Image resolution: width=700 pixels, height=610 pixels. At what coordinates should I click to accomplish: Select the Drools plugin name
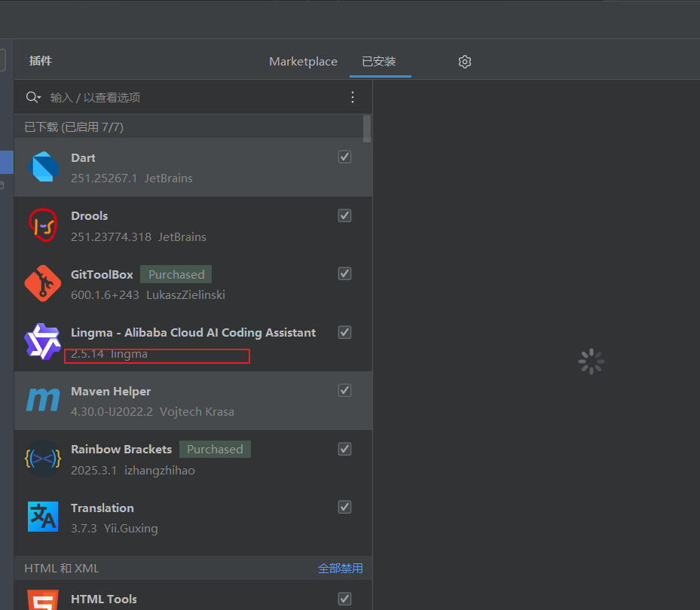click(89, 216)
